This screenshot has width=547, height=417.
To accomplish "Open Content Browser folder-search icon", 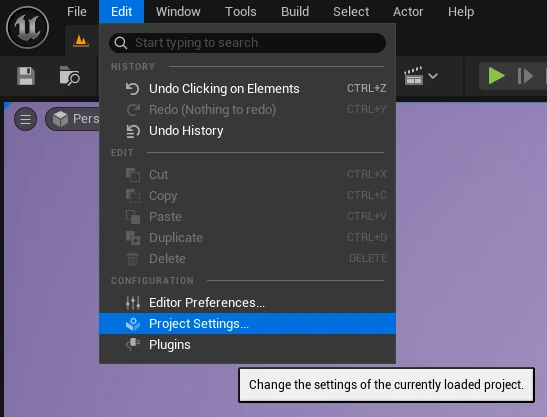I will [x=69, y=76].
